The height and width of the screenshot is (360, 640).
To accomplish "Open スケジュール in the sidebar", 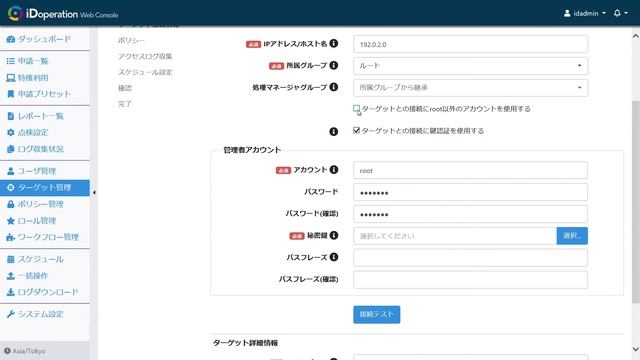I will coord(35,259).
